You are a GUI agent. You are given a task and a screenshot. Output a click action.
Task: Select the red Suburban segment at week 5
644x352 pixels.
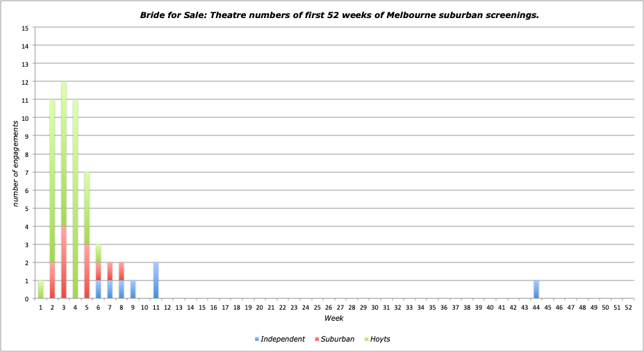pos(87,271)
